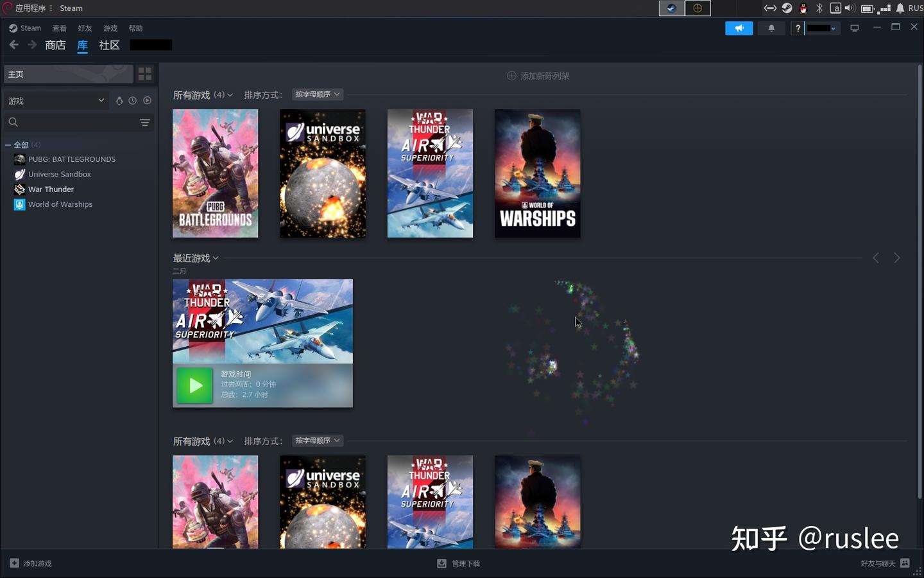The image size is (924, 578).
Task: Switch to the 库 tab
Action: [82, 45]
